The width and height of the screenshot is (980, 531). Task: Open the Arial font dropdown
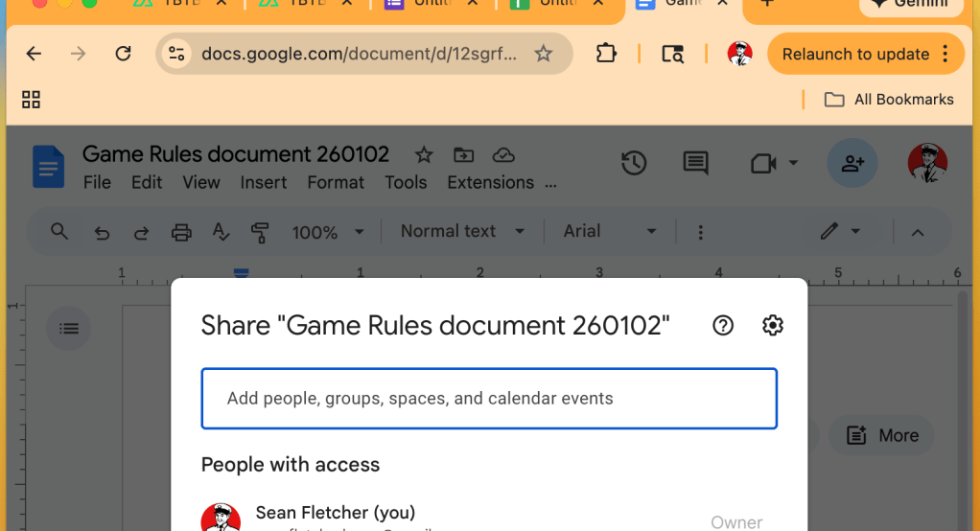pyautogui.click(x=610, y=231)
